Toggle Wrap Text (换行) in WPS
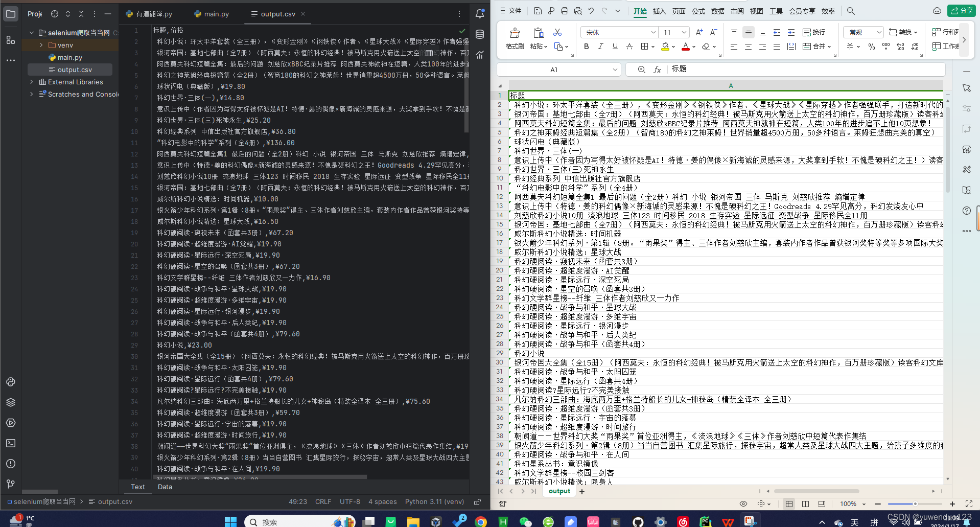The height and width of the screenshot is (527, 980). [x=814, y=32]
